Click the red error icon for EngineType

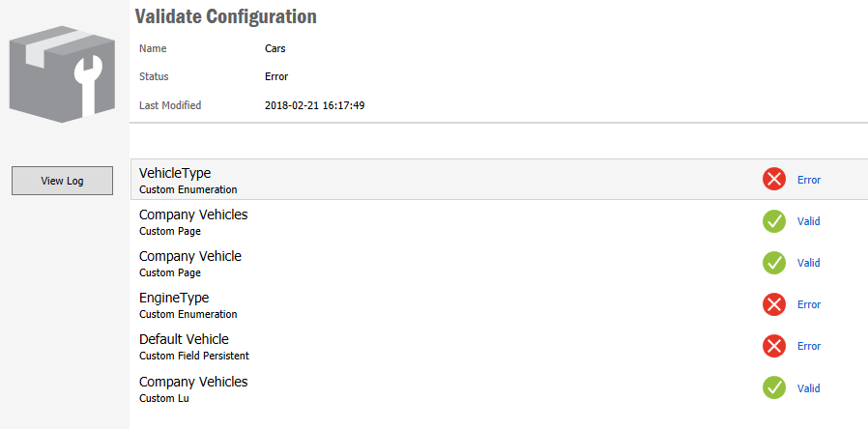[x=774, y=304]
